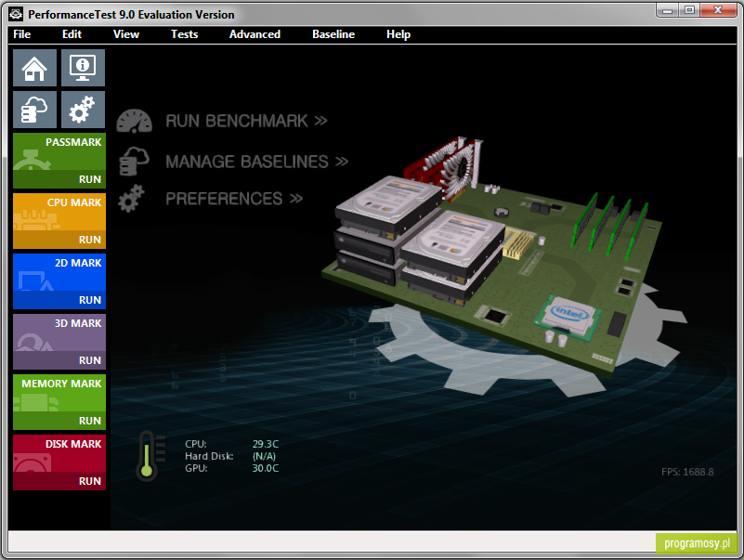Run the 3D Mark test
The height and width of the screenshot is (560, 744).
point(90,360)
